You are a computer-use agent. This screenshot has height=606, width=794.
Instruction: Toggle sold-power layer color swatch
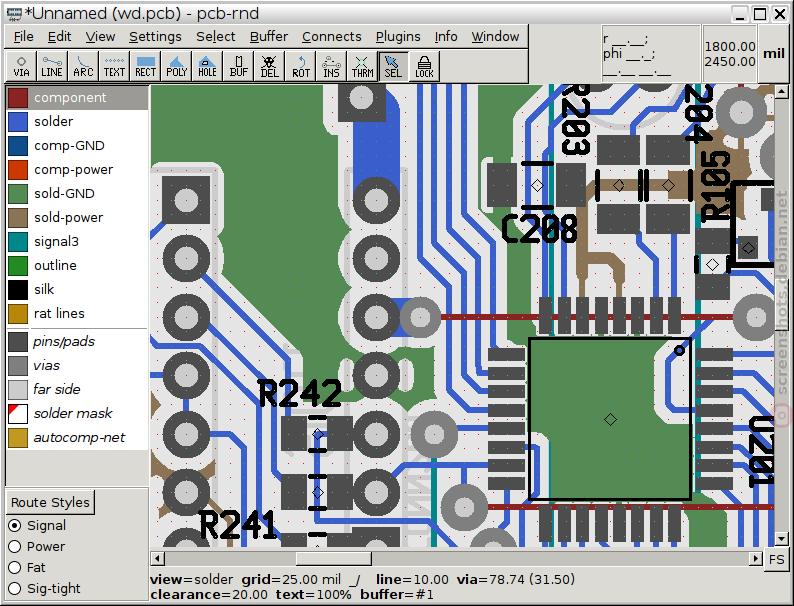click(18, 218)
